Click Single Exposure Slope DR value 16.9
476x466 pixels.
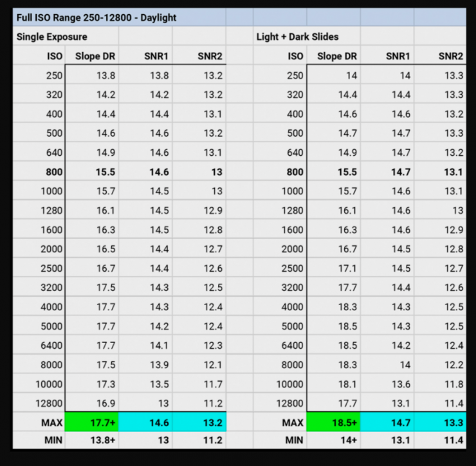92,404
